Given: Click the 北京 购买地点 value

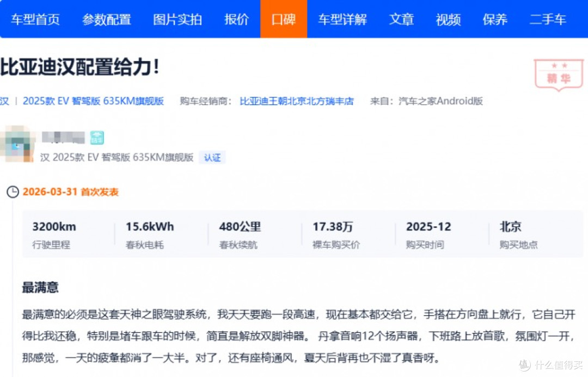Looking at the screenshot, I should pos(510,227).
